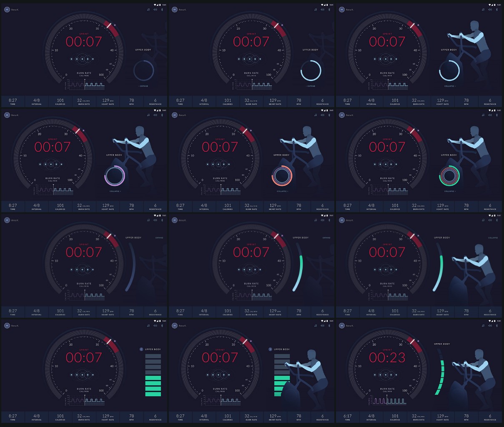Screen dimensions: 504x427
Task: Click the RPM reading of 78
Action: [131, 101]
